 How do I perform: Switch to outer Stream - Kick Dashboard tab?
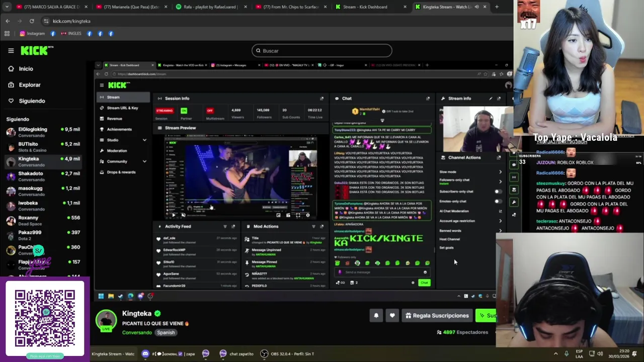(370, 7)
